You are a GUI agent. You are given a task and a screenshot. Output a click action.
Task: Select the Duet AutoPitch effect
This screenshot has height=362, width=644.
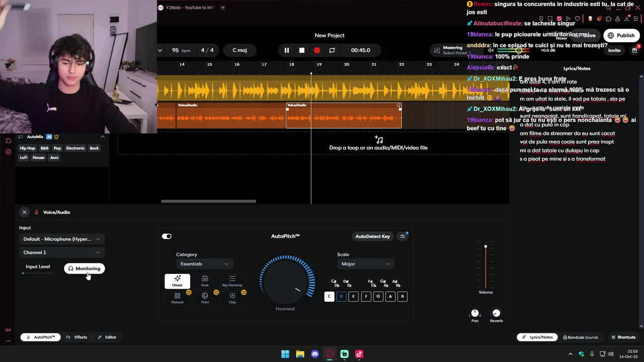click(205, 281)
